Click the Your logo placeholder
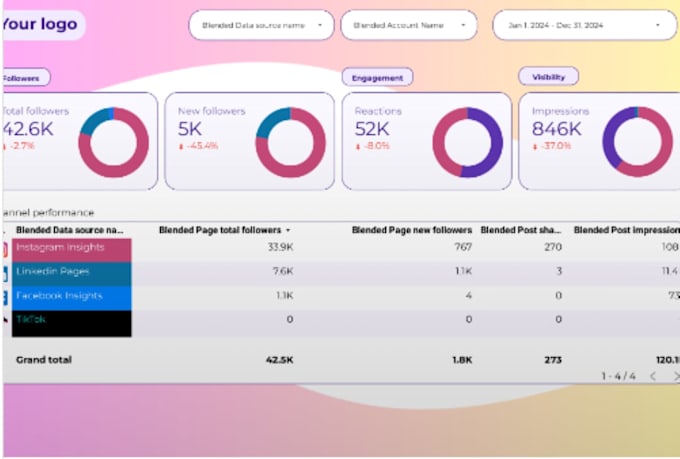 coord(43,24)
